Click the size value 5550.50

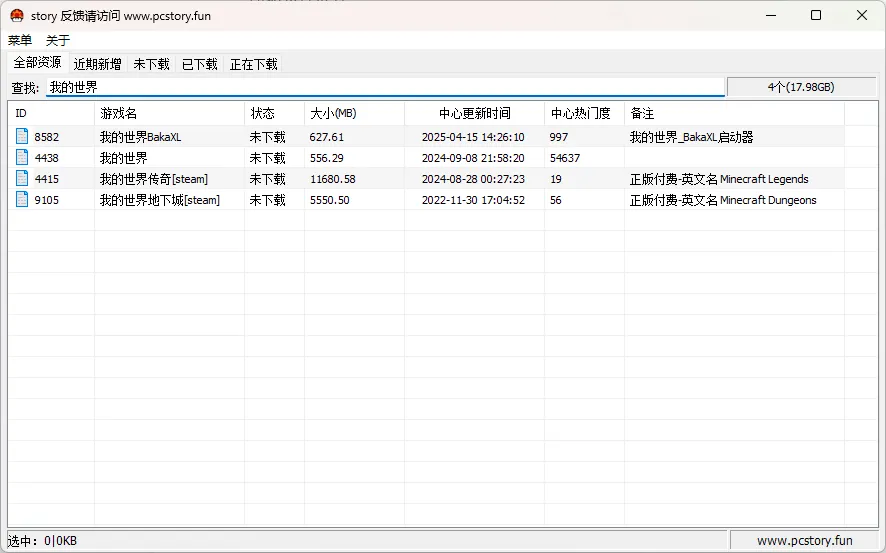pyautogui.click(x=329, y=200)
